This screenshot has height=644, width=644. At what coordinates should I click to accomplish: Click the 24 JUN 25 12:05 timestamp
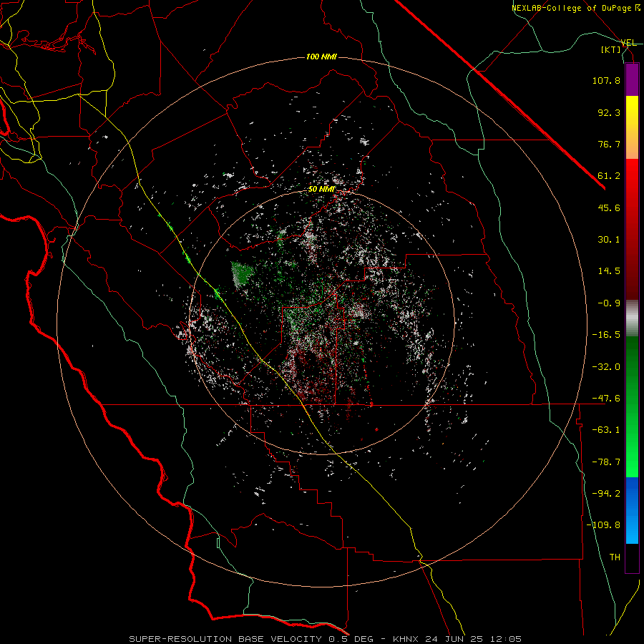pyautogui.click(x=473, y=639)
